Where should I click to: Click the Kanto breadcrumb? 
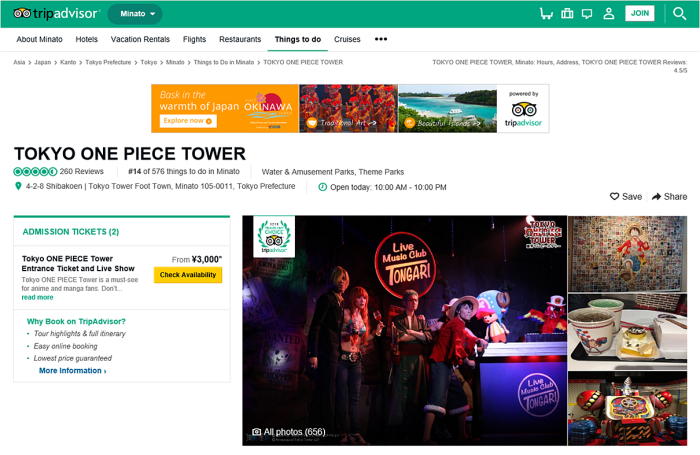pyautogui.click(x=68, y=62)
